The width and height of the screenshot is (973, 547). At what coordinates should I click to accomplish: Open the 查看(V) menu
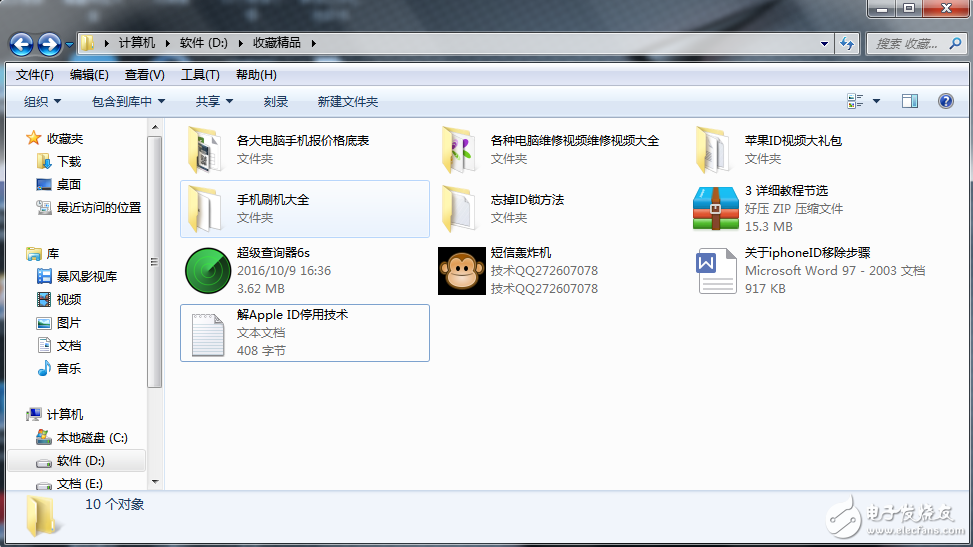[145, 75]
